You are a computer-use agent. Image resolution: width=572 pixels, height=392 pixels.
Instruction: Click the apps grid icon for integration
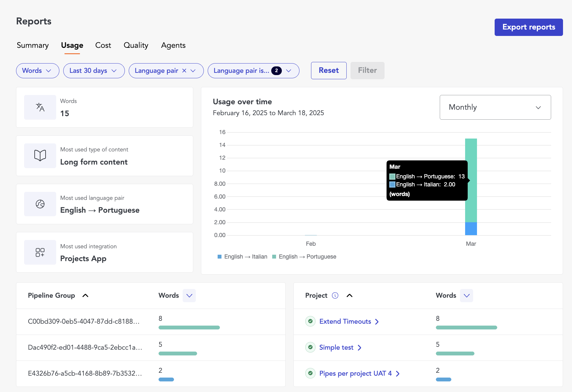click(x=40, y=252)
